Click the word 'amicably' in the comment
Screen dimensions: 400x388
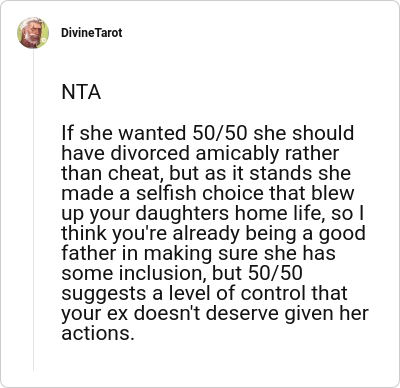coord(237,153)
